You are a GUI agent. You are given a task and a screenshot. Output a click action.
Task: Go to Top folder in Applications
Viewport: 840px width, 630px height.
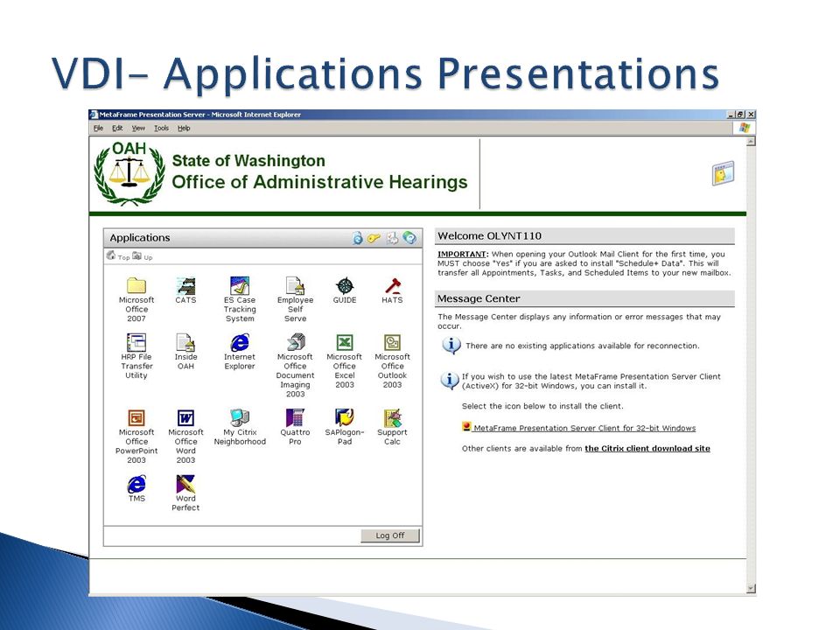point(118,256)
